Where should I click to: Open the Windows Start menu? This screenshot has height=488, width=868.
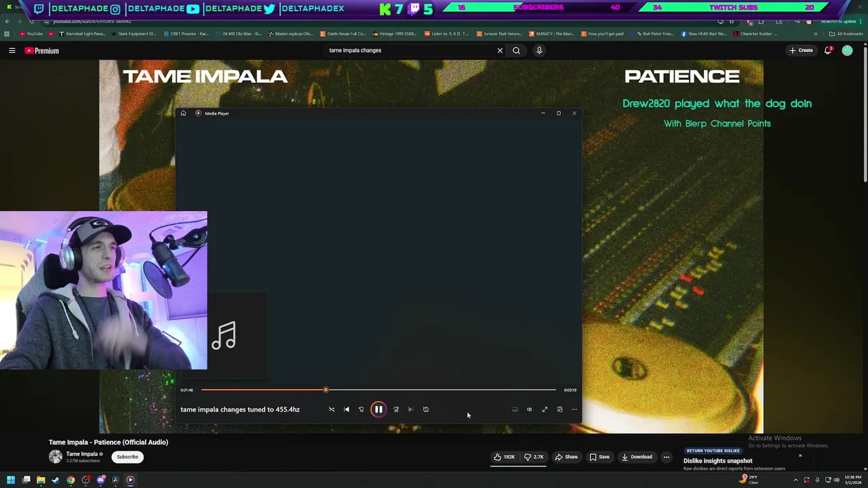(x=11, y=480)
